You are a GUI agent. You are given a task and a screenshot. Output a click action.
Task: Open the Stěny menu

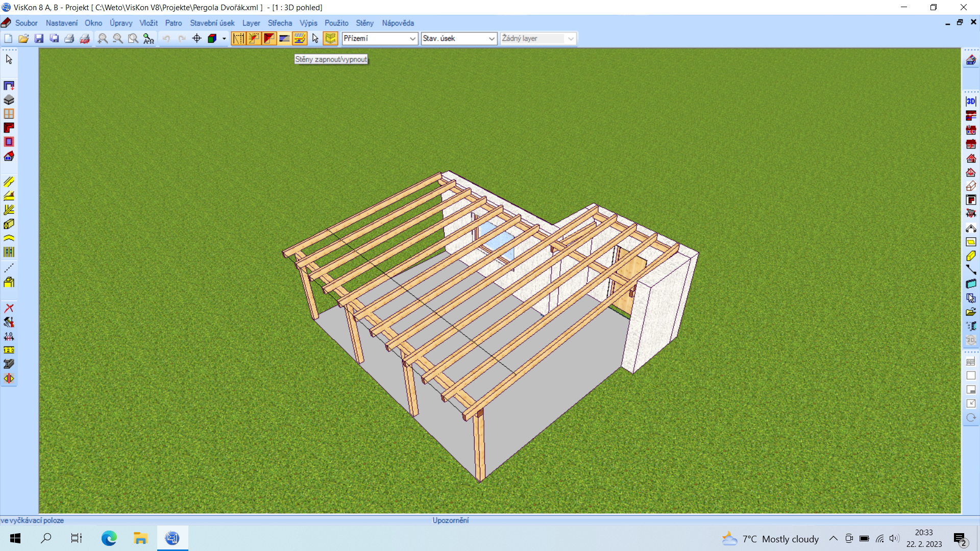click(x=364, y=23)
